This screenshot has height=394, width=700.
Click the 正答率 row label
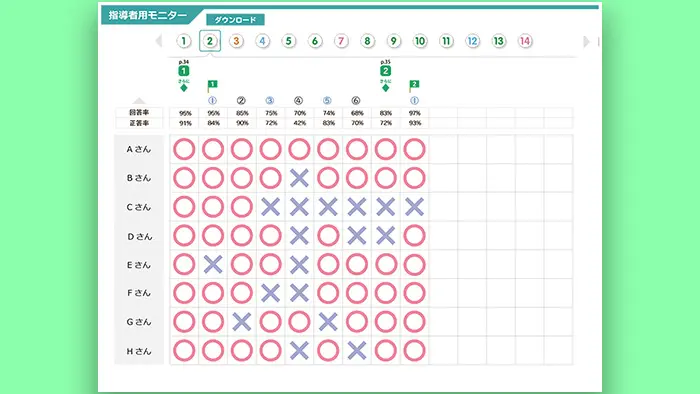click(x=139, y=123)
